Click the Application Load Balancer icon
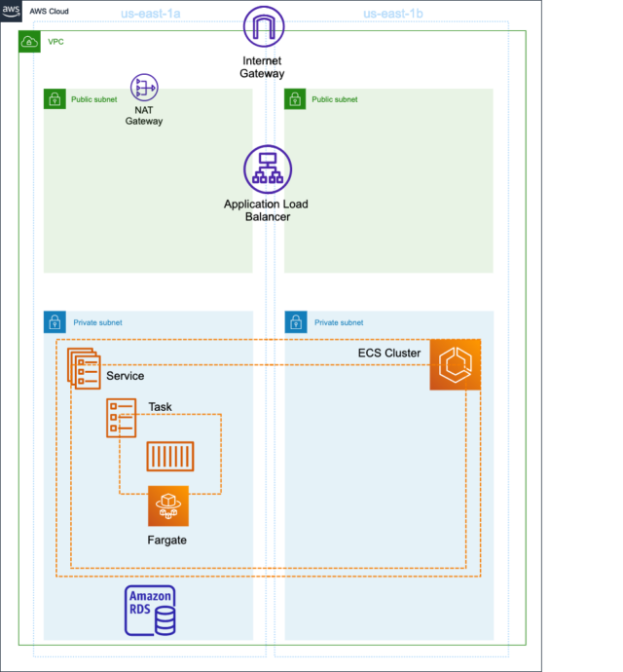Viewport: 623px width, 672px height. [x=268, y=169]
